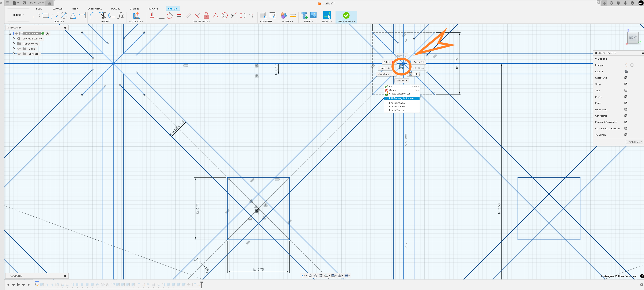This screenshot has width=644, height=290.
Task: Open the CONSTRAINTS dropdown menu
Action: click(x=201, y=22)
